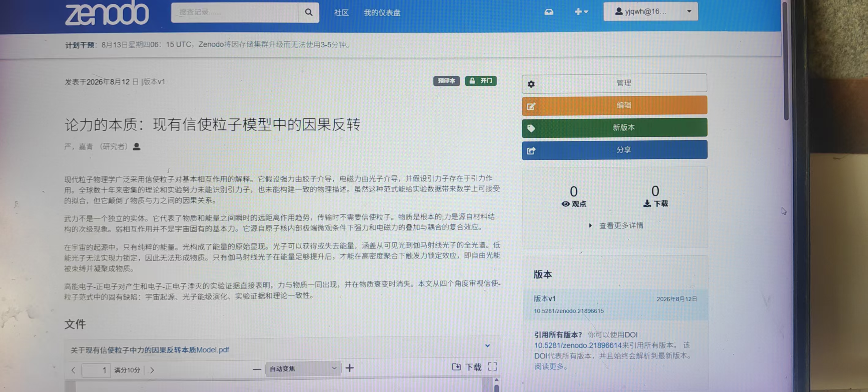Toggle fullscreen mode for PDF preview
868x392 pixels.
coord(492,367)
